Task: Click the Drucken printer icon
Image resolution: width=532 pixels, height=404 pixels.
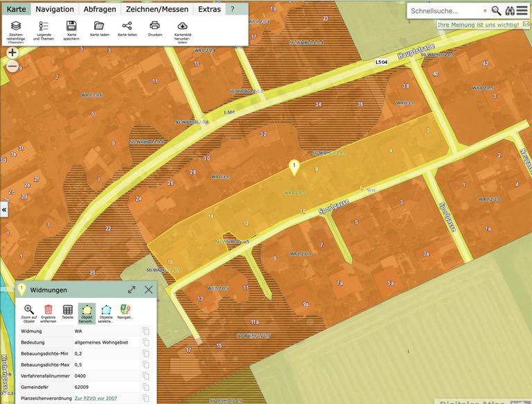Action: coord(154,26)
